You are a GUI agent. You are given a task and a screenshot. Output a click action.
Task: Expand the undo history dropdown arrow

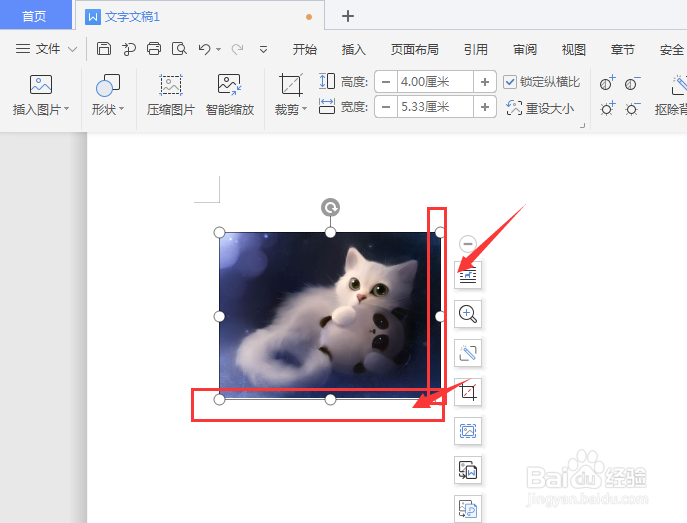click(219, 49)
